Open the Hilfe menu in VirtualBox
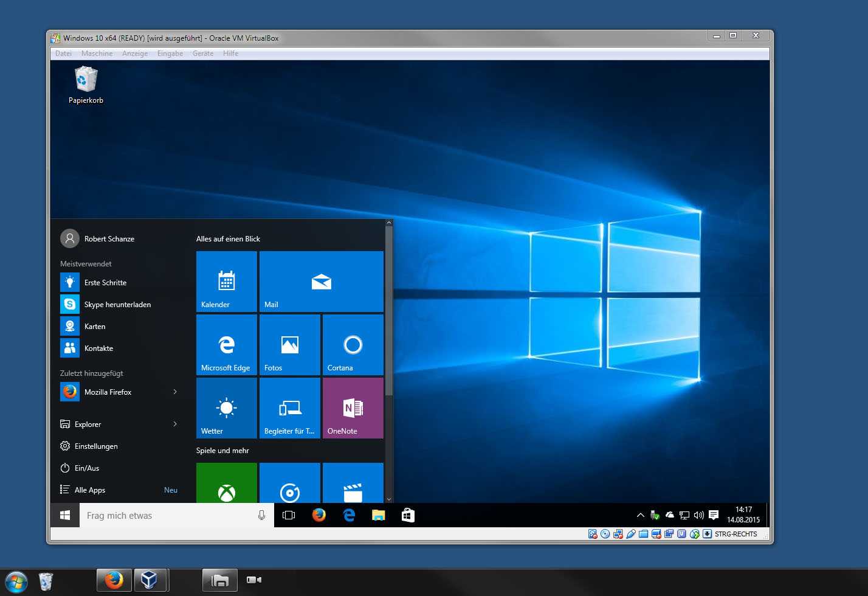Viewport: 868px width, 596px height. pyautogui.click(x=231, y=54)
